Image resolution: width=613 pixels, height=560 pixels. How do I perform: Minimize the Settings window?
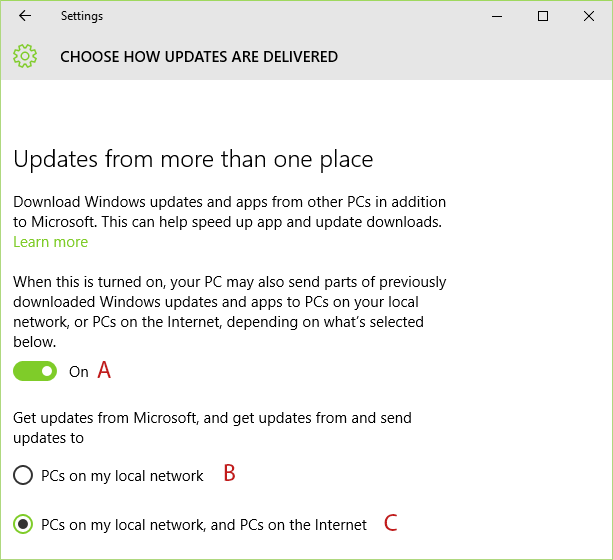(x=497, y=16)
